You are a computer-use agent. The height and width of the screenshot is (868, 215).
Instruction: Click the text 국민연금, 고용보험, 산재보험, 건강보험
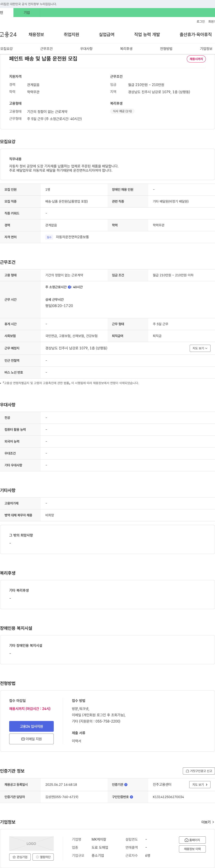point(71,336)
